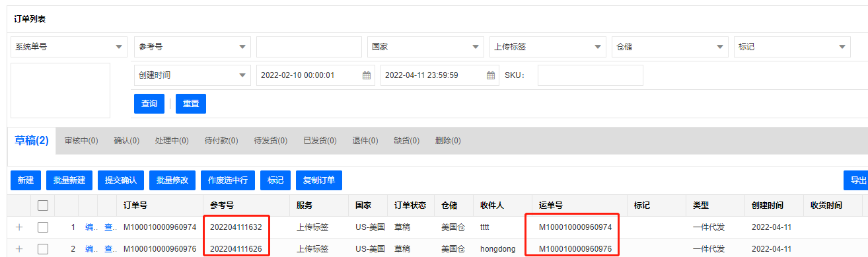Click the 批量修改 button
868x257 pixels.
172,180
